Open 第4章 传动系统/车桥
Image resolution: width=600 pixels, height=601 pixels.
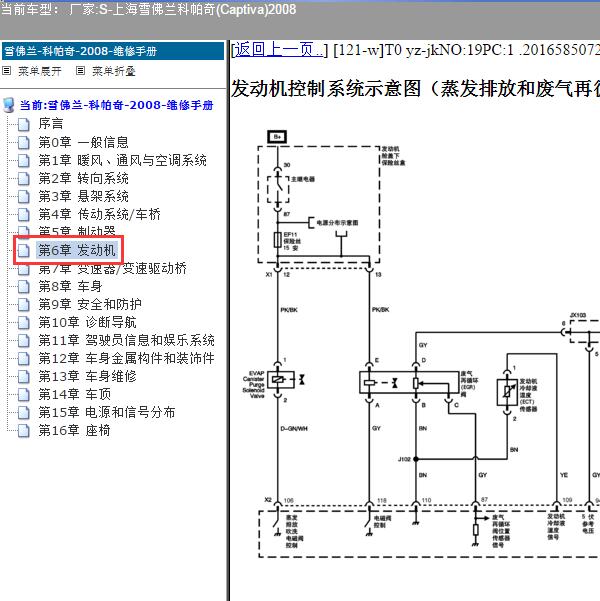click(x=99, y=214)
